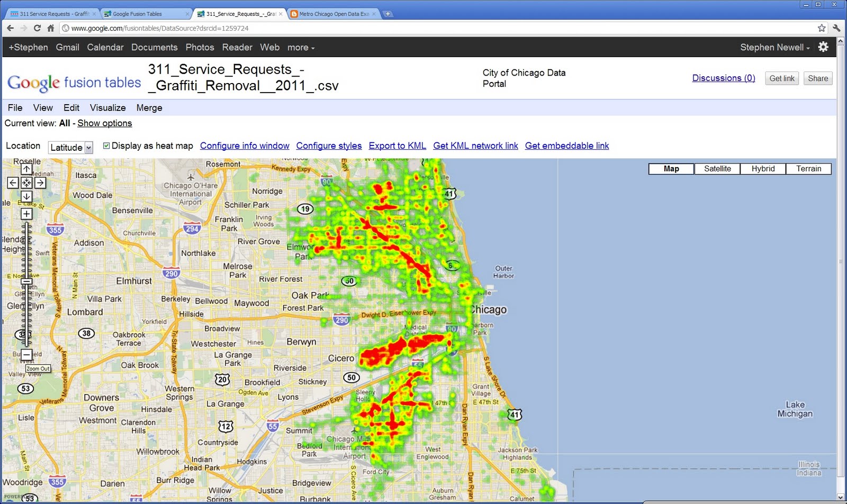Zoom in using the plus icon
The width and height of the screenshot is (847, 504).
pyautogui.click(x=26, y=214)
